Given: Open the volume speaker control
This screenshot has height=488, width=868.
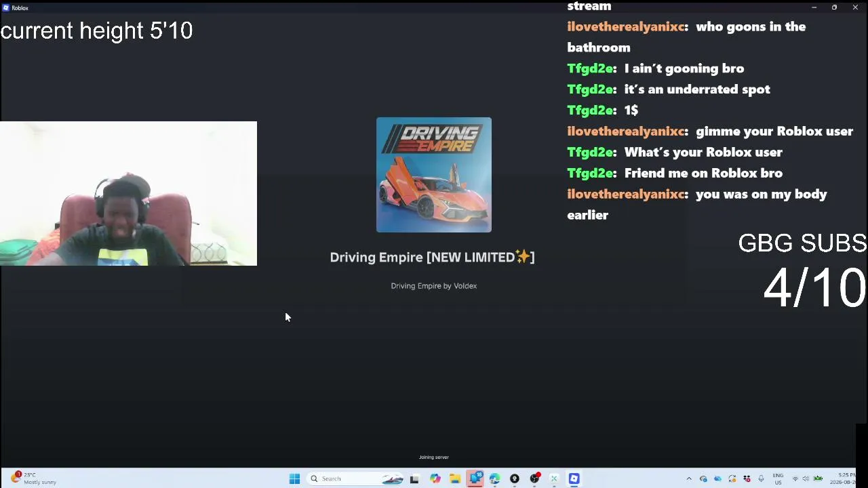Looking at the screenshot, I should [806, 479].
